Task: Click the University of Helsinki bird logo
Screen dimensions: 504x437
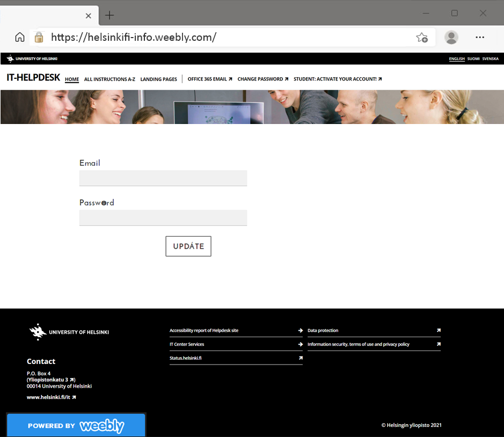Action: click(9, 59)
